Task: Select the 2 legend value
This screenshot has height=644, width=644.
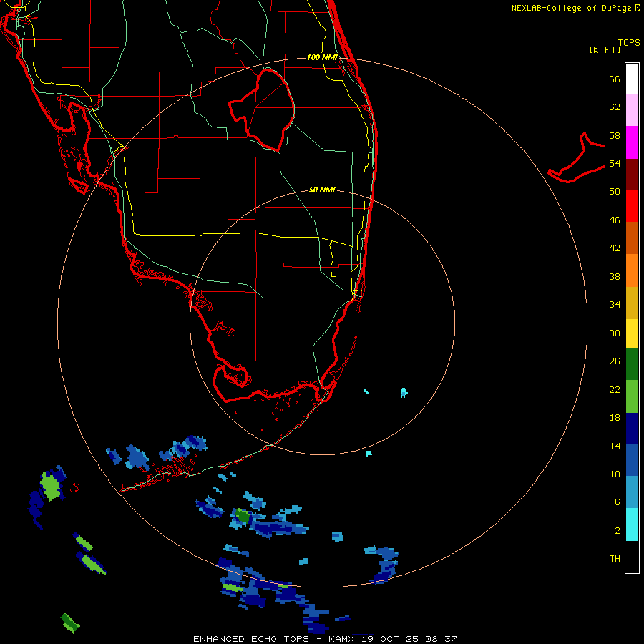Action: point(617,531)
